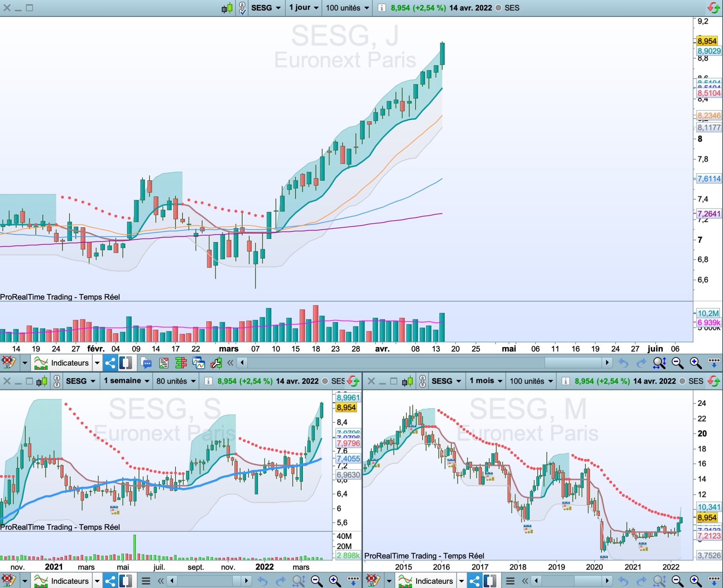Toggle the bracket panel button beside share

[126, 363]
